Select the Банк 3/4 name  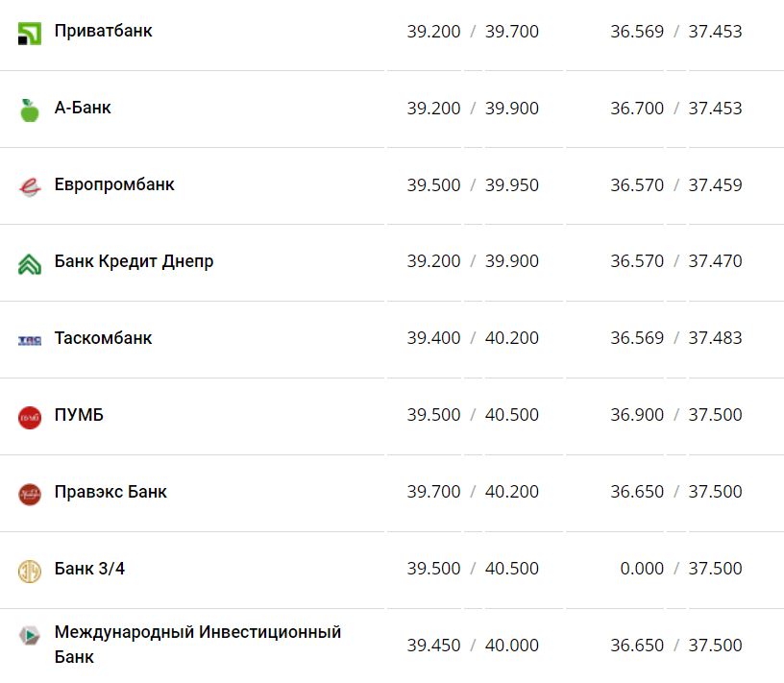click(89, 569)
